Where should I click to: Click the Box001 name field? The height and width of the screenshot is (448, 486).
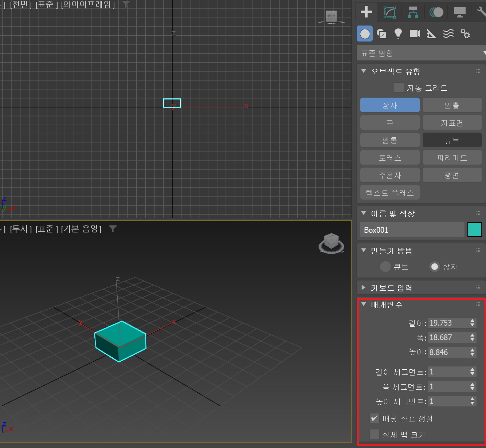[412, 230]
